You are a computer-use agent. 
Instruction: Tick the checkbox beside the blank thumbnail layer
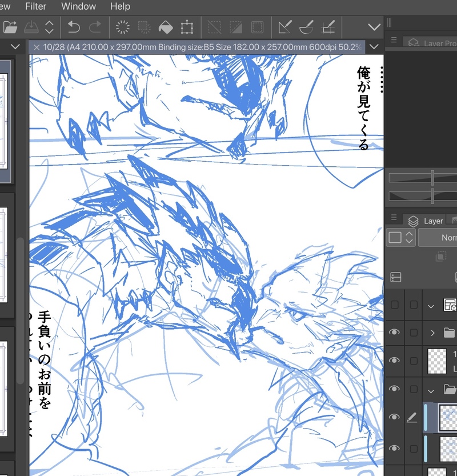(x=414, y=361)
